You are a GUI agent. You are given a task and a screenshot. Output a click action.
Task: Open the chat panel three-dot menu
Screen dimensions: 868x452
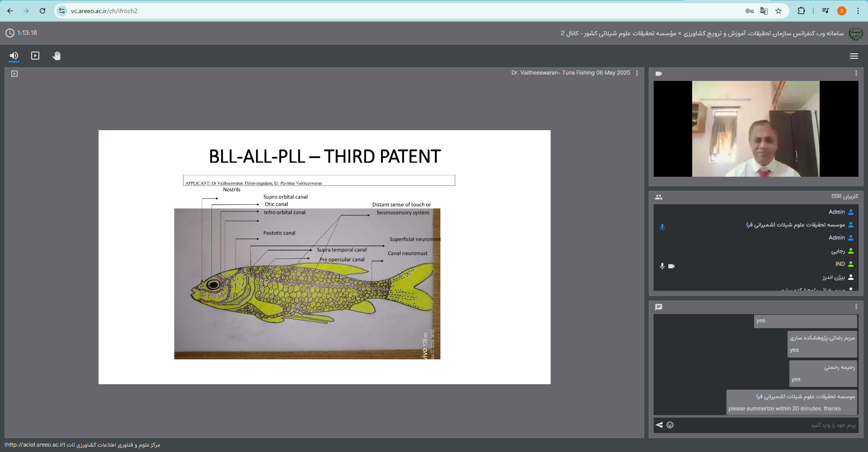point(856,306)
